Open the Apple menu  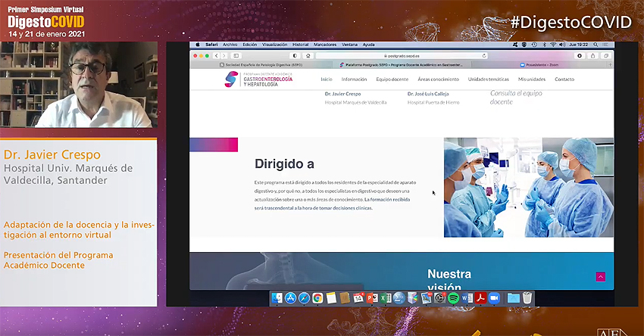point(197,45)
